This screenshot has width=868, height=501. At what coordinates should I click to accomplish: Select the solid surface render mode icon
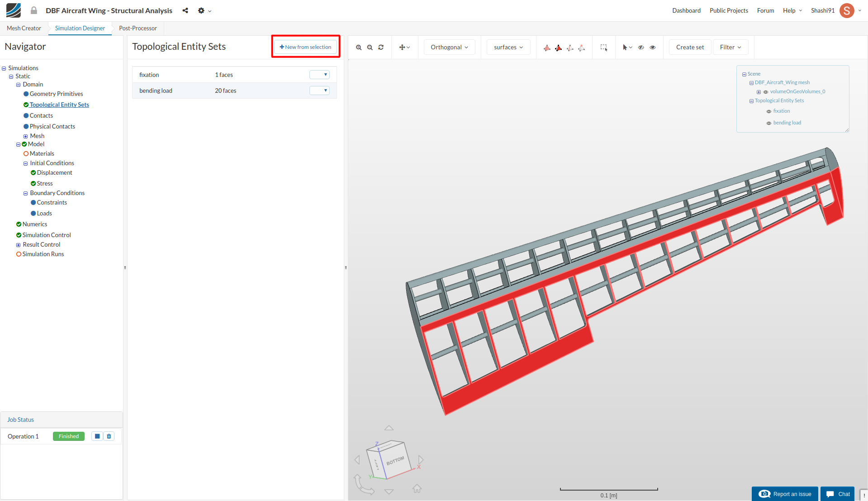click(547, 48)
